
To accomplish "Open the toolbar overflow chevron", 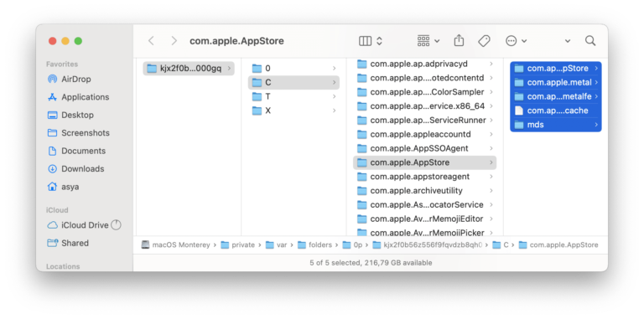I will [568, 41].
